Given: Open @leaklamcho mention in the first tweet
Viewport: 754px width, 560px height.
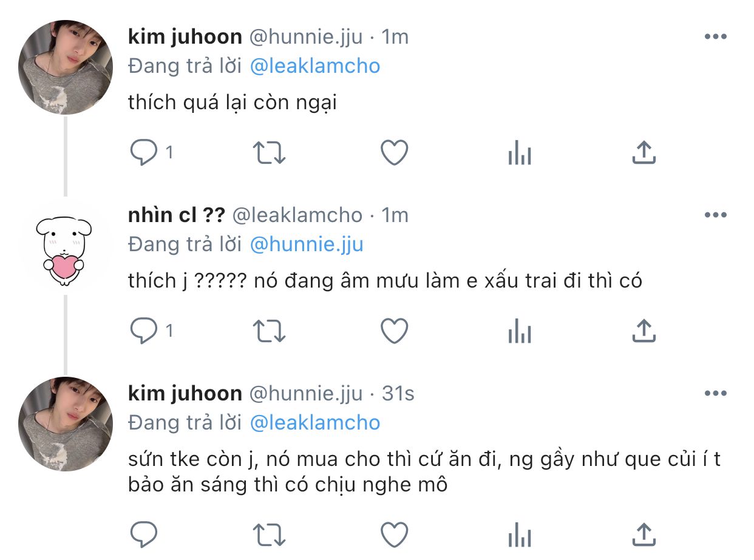Looking at the screenshot, I should pos(315,66).
